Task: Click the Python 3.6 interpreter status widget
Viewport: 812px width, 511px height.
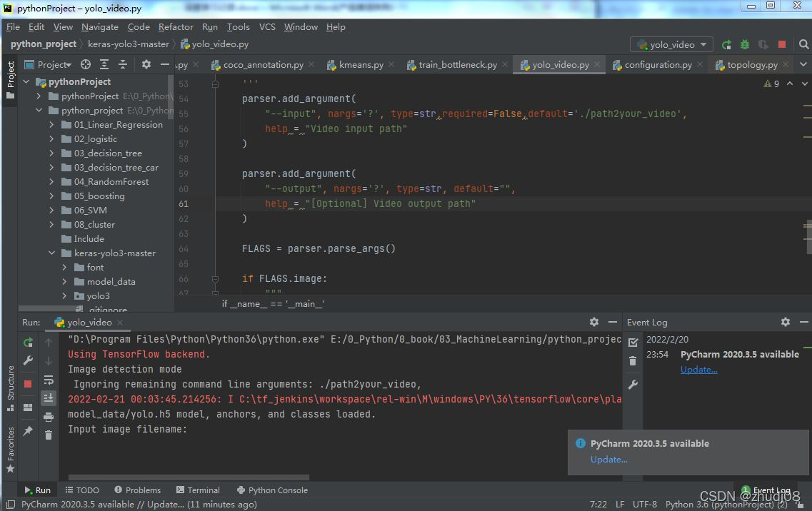Action: click(x=726, y=505)
